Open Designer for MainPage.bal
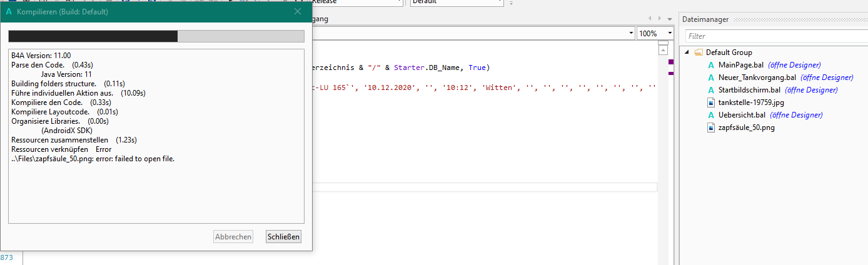This screenshot has width=868, height=265. [794, 65]
